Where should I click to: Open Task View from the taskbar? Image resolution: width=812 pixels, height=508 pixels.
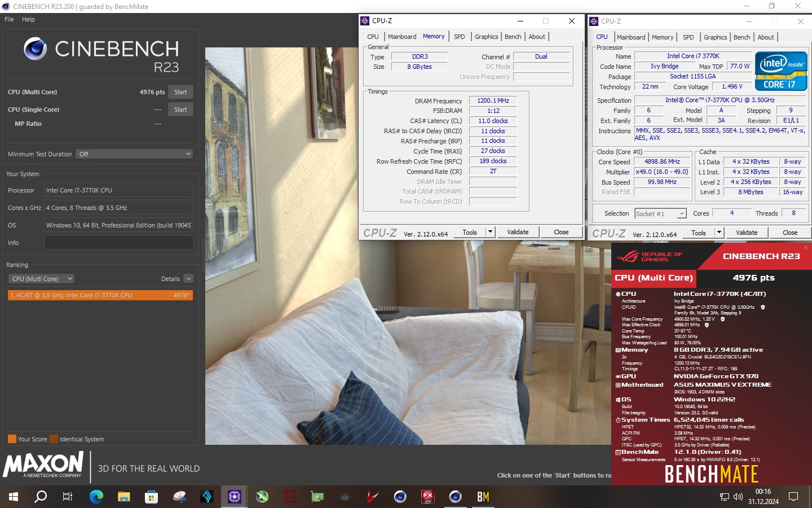[68, 497]
